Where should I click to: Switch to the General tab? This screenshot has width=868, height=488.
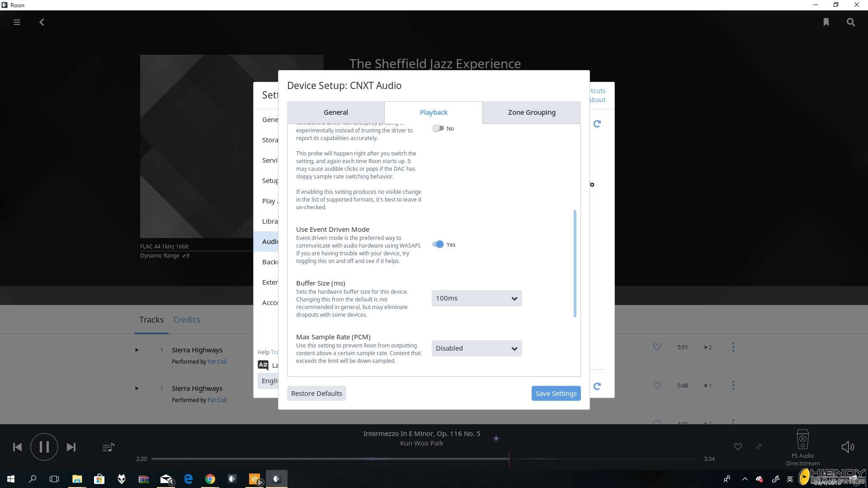point(335,113)
